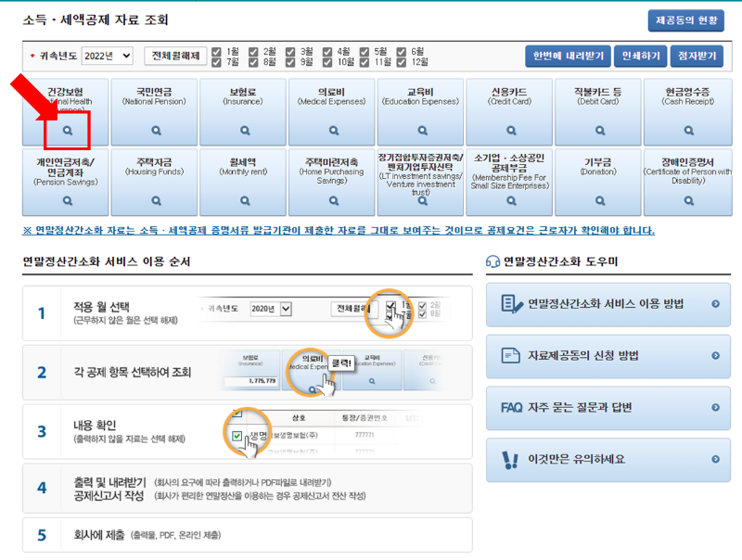Select the 주택자금 (Housing Funds) tile label

[154, 167]
